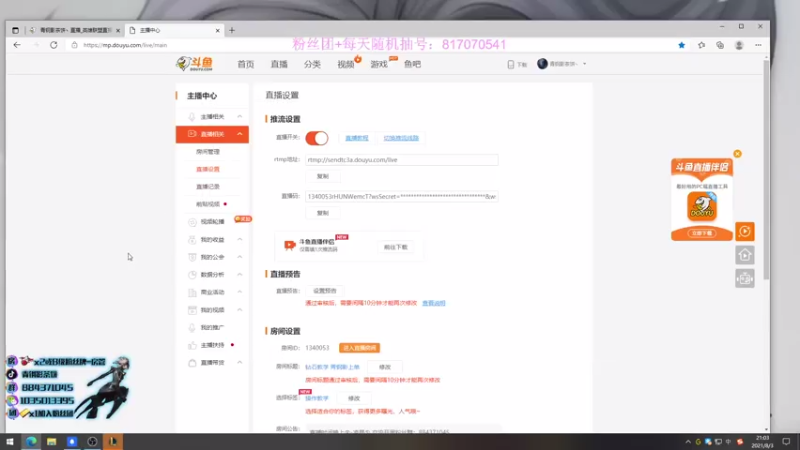Go to 游戏 in top navigation

coord(379,64)
